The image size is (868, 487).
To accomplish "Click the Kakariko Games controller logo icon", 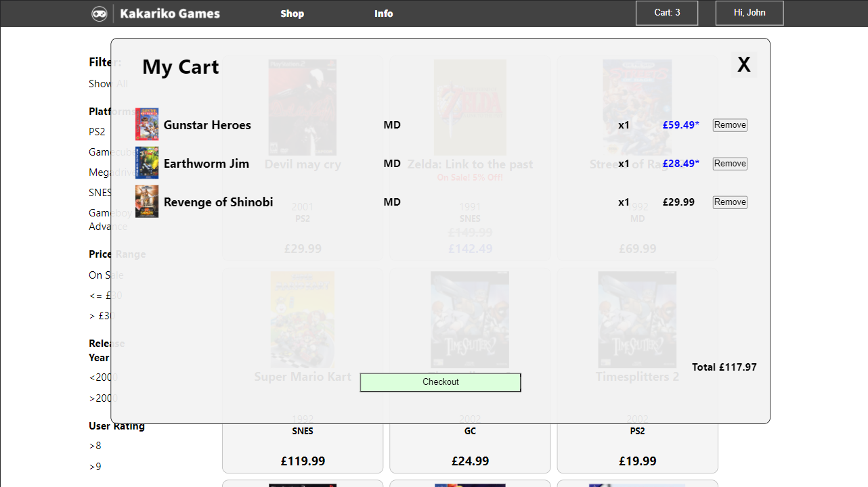I will tap(100, 14).
